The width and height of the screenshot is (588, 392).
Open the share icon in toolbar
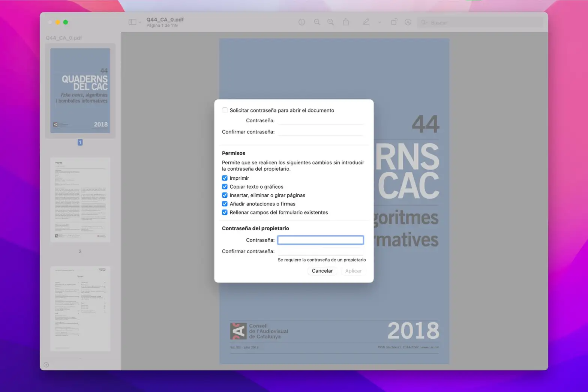[x=346, y=22]
